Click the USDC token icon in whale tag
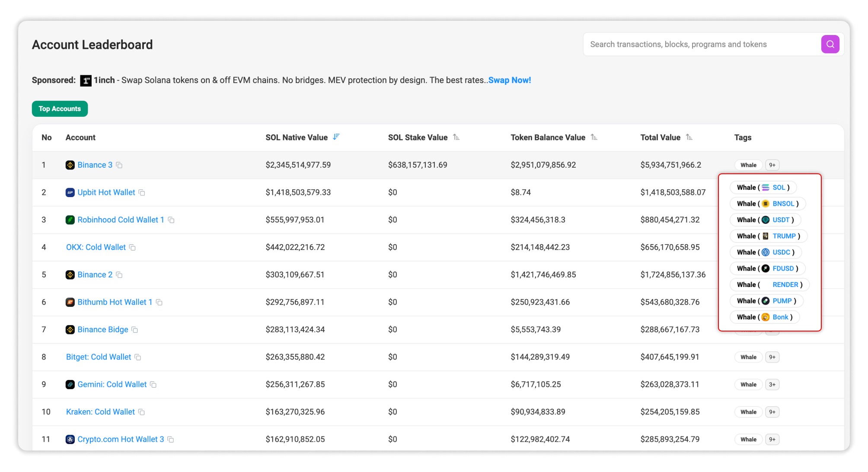This screenshot has height=472, width=868. 765,252
